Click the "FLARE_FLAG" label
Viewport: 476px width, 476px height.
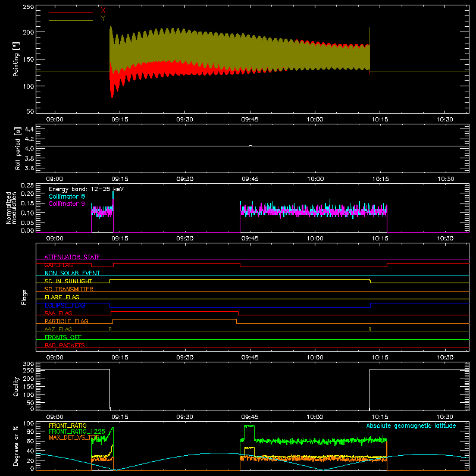coord(62,297)
